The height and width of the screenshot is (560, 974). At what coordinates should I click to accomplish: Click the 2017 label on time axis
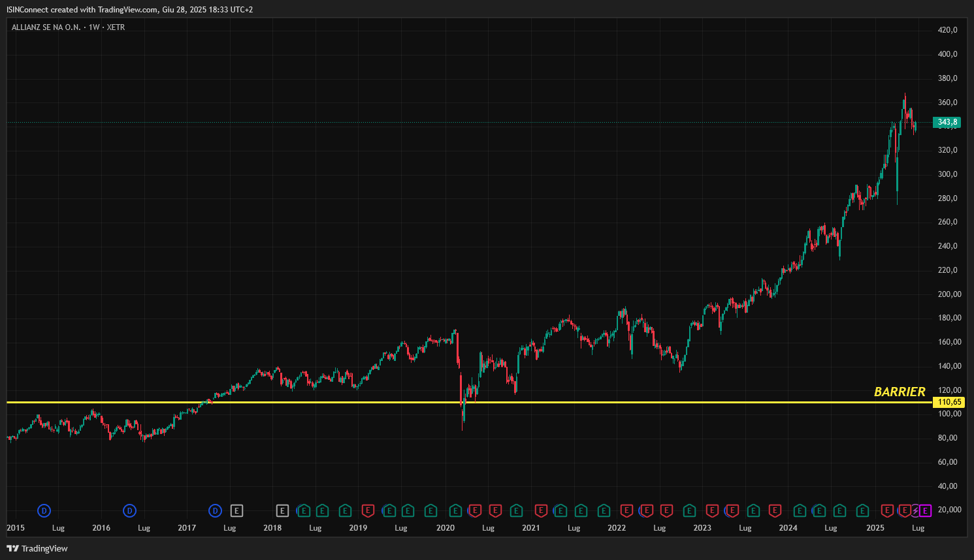point(187,528)
